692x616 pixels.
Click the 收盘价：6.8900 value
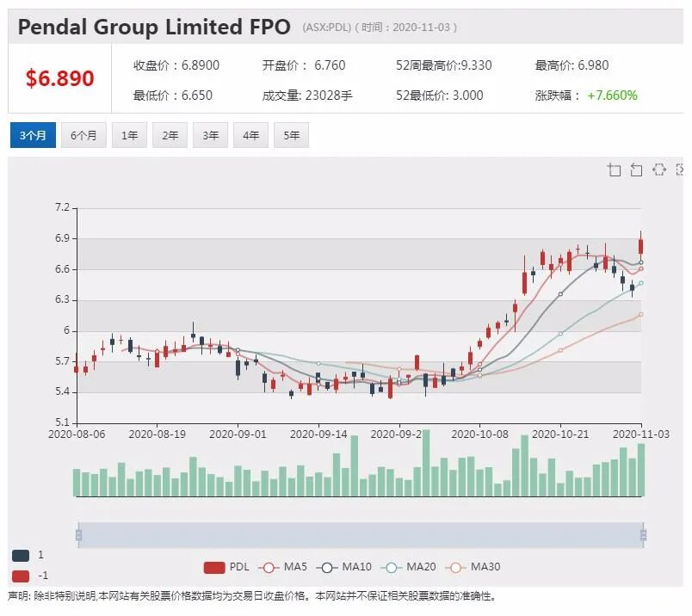click(x=176, y=65)
